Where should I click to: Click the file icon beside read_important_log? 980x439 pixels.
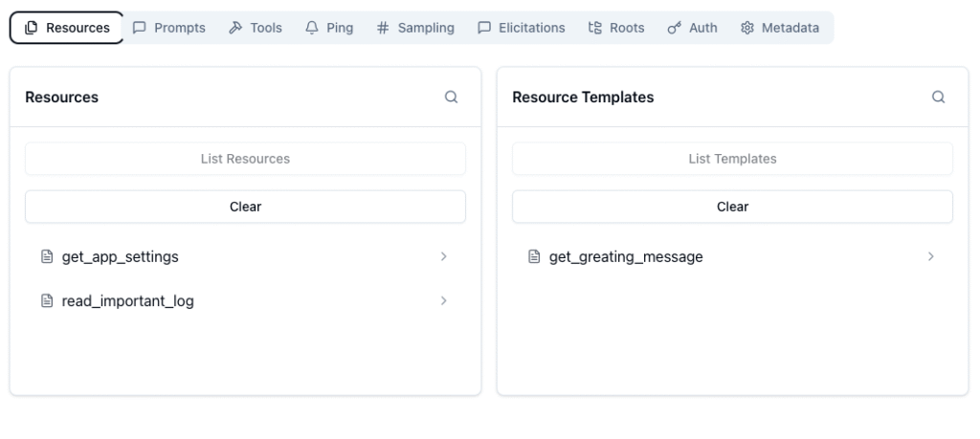pyautogui.click(x=46, y=301)
